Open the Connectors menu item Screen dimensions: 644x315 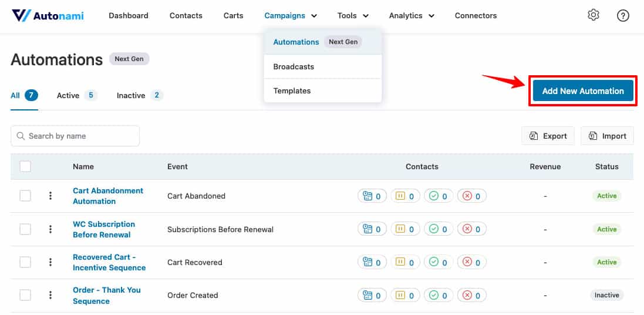476,16
